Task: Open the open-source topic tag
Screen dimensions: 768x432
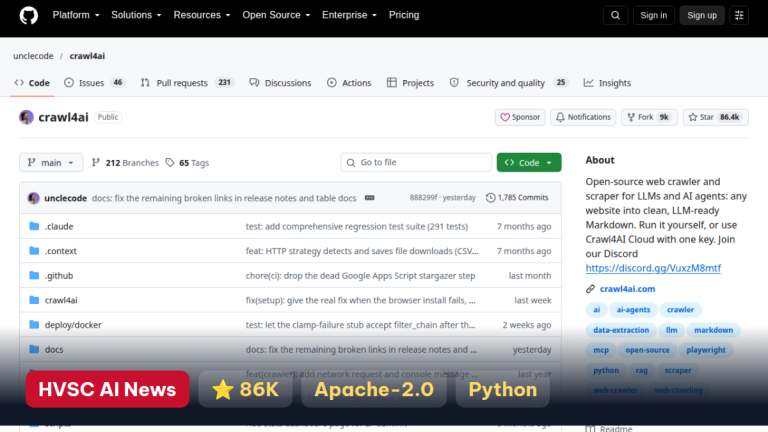Action: [x=647, y=350]
